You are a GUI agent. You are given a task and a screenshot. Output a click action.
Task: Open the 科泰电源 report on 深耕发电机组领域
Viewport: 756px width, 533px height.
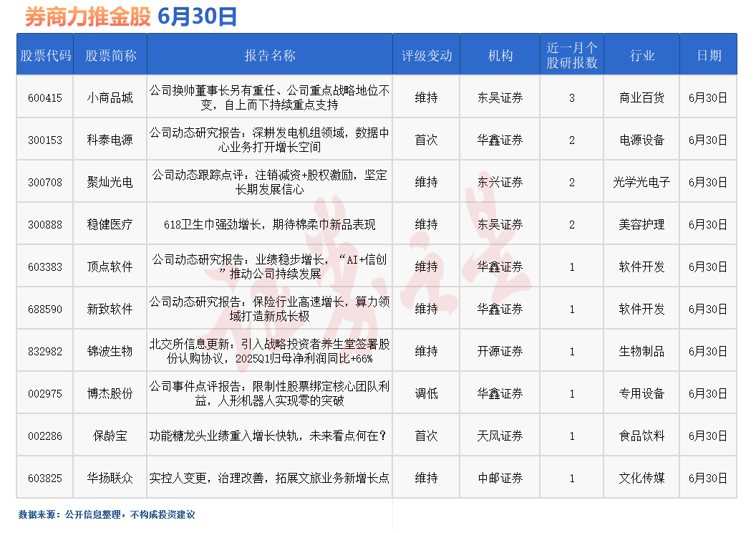click(x=269, y=140)
